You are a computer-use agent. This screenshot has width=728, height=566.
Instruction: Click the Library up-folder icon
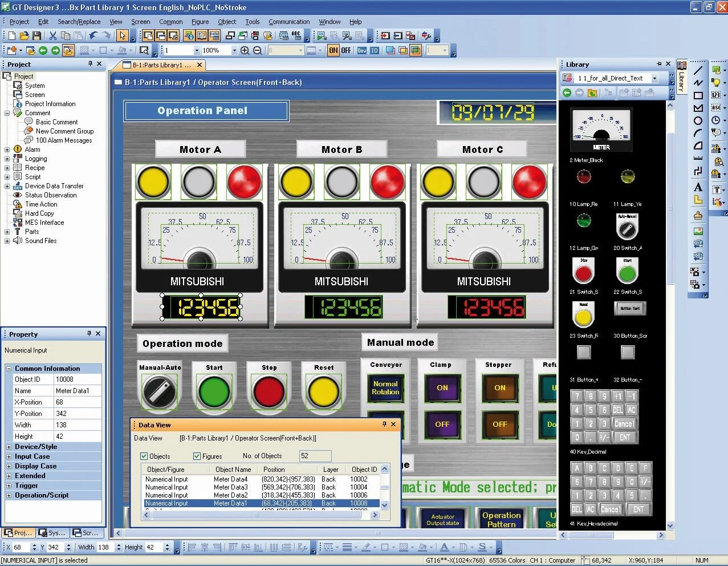[x=592, y=92]
